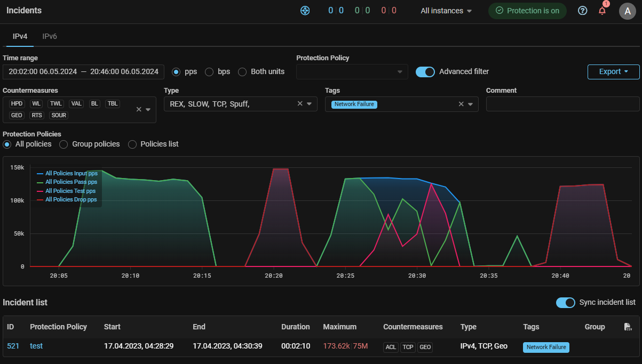Open the user avatar menu
The image size is (642, 364).
click(x=627, y=11)
